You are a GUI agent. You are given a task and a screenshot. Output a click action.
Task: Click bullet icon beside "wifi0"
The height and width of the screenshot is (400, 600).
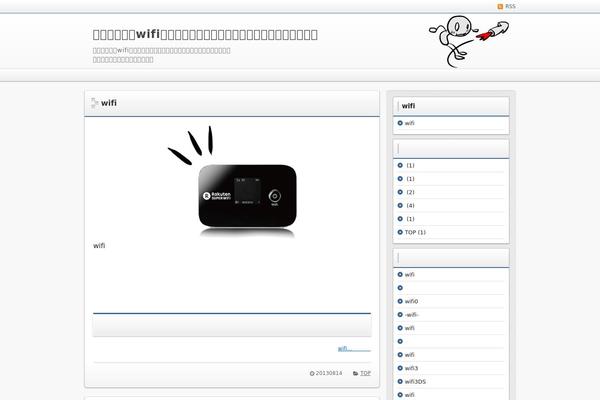click(x=400, y=301)
